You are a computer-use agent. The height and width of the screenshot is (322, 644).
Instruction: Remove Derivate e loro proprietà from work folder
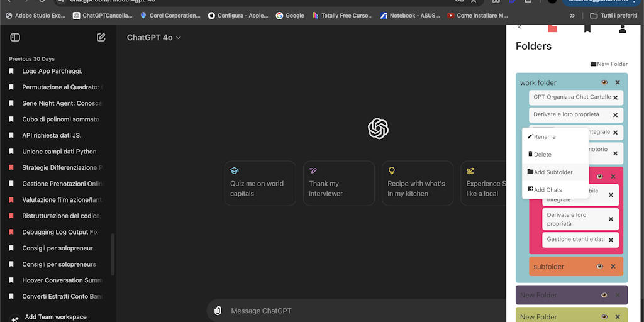615,115
